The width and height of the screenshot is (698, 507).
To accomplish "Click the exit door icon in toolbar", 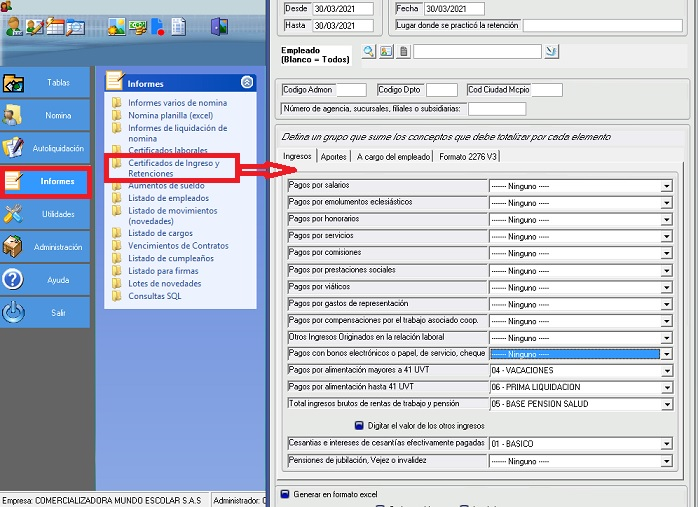I will (219, 27).
